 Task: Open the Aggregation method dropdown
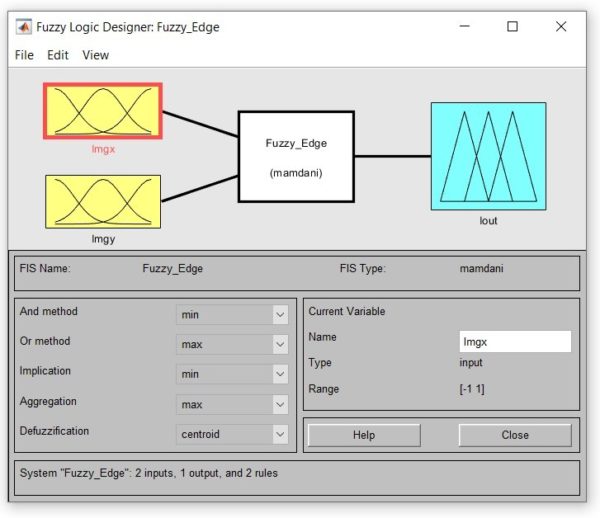point(232,404)
